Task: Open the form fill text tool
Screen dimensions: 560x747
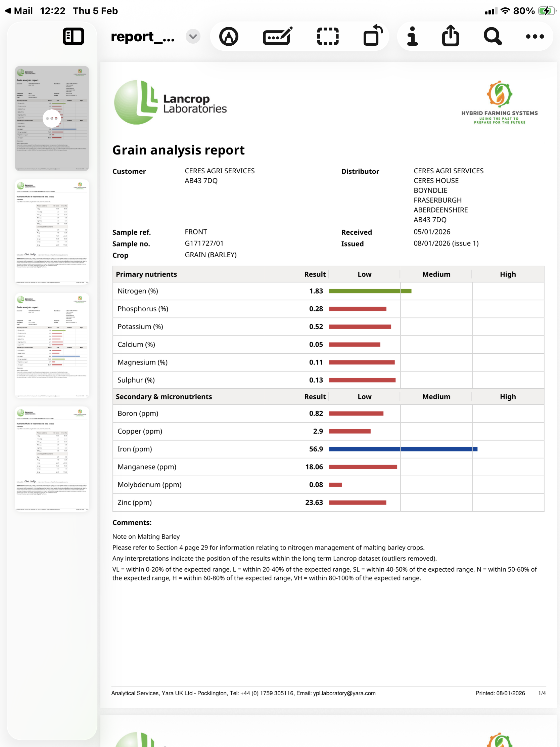Action: 277,37
